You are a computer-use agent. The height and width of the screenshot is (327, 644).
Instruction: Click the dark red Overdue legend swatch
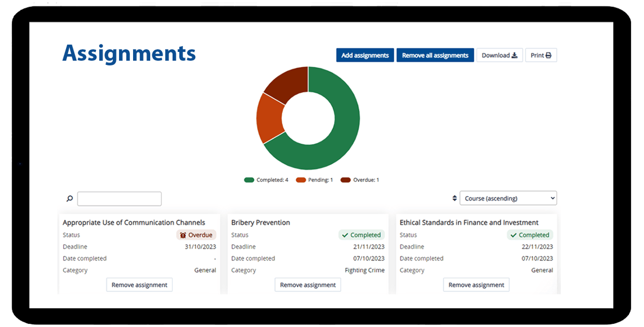(346, 180)
